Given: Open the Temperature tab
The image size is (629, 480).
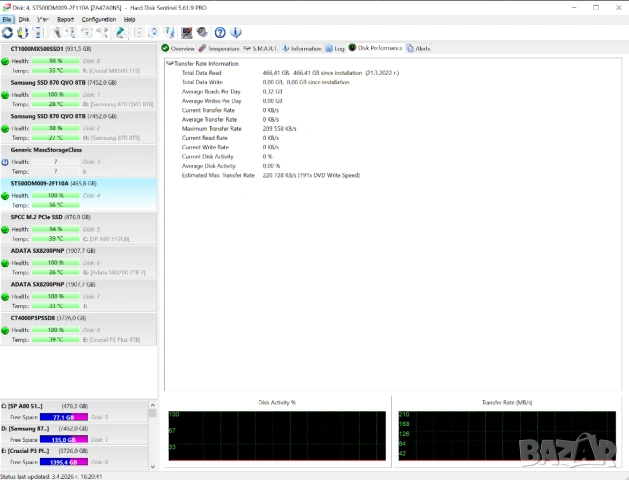Looking at the screenshot, I should tap(220, 48).
